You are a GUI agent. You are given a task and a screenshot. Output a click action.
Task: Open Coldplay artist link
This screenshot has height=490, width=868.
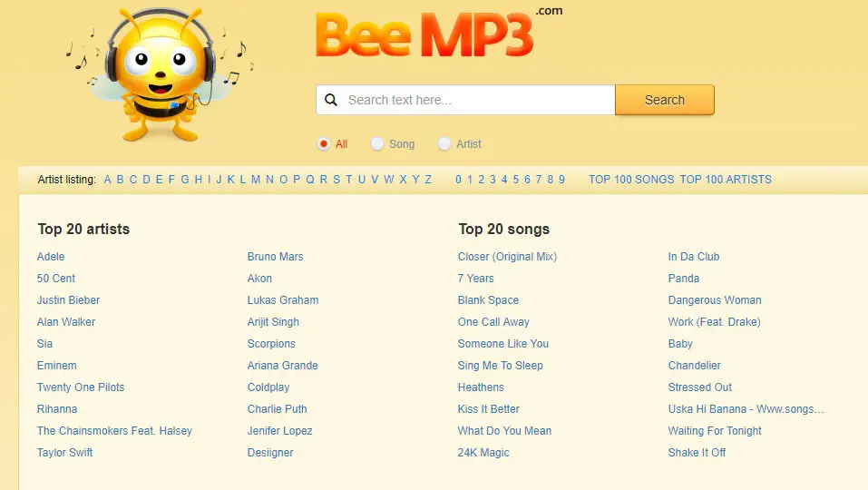coord(268,387)
